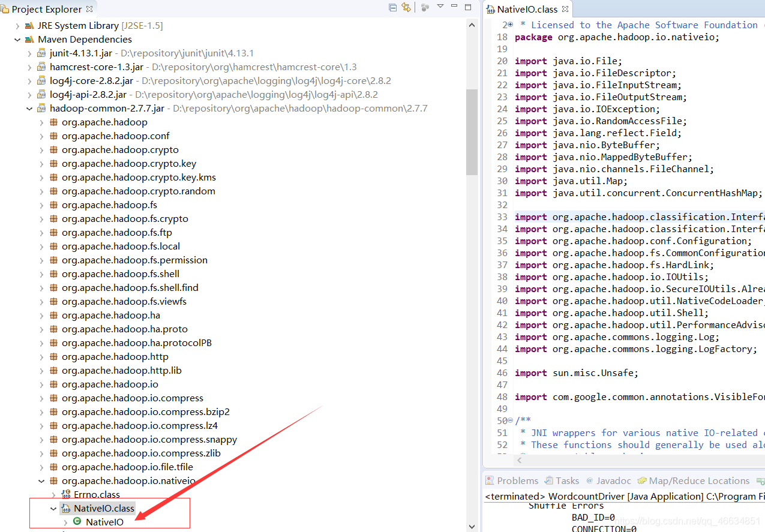Click the Problems view icon at the bottom
765x532 pixels.
point(490,480)
